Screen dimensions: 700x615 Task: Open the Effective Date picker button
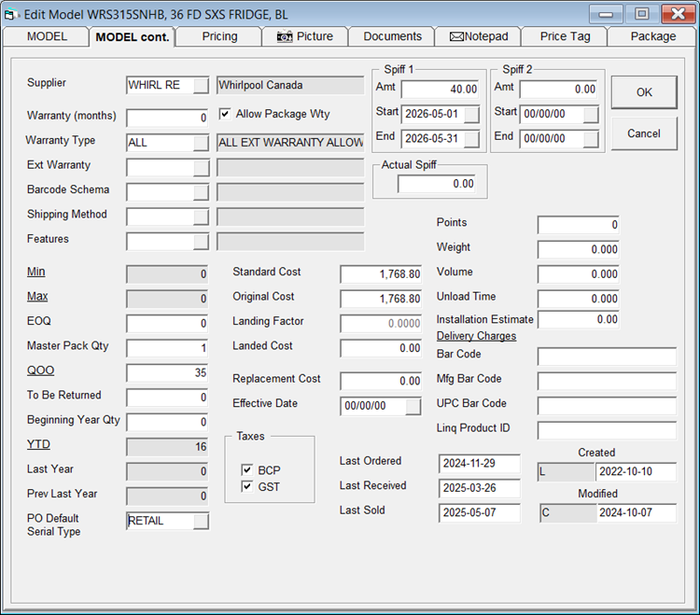tap(413, 407)
